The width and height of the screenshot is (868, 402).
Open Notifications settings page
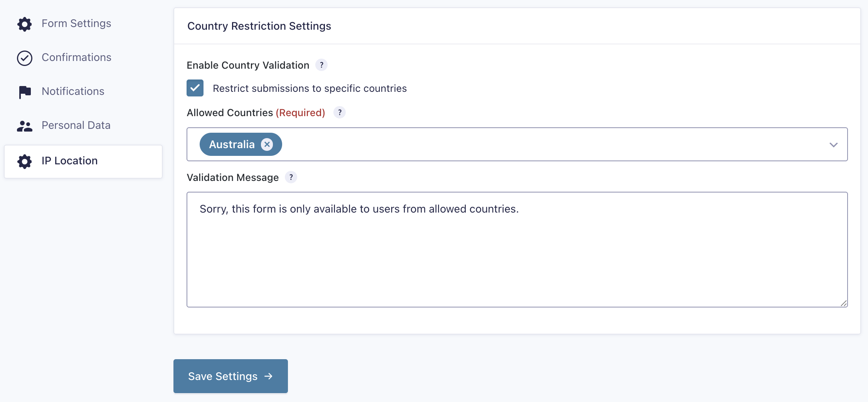(x=73, y=91)
